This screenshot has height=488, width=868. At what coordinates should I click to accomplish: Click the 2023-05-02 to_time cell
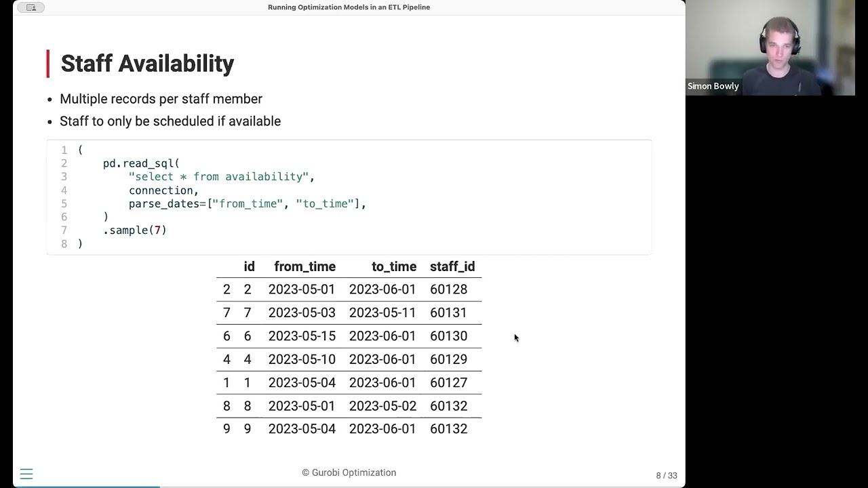coord(382,406)
